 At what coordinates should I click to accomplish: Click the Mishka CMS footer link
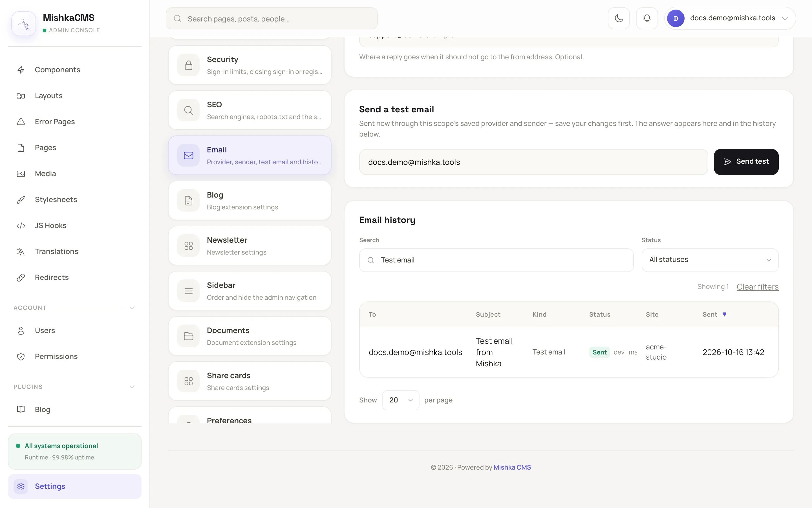tap(512, 467)
